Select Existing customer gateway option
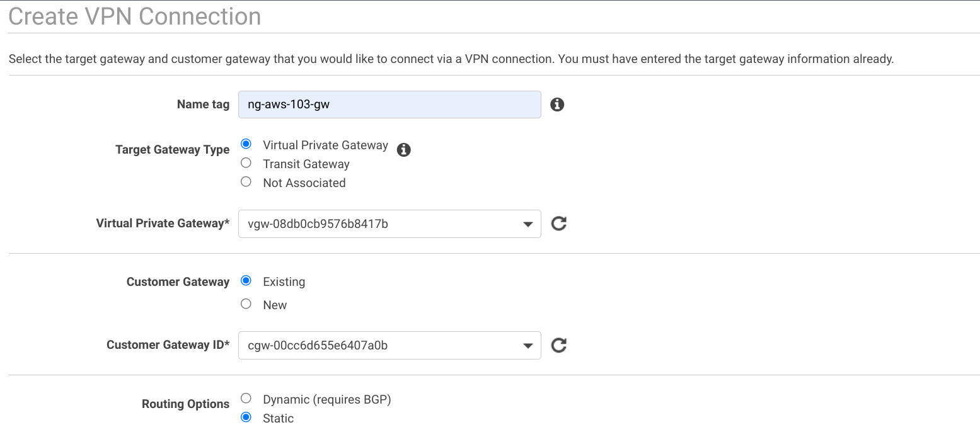Image resolution: width=980 pixels, height=442 pixels. tap(246, 281)
